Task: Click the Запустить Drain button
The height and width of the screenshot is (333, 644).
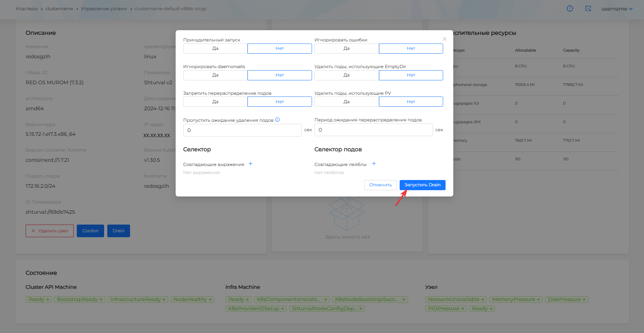Action: coord(422,185)
